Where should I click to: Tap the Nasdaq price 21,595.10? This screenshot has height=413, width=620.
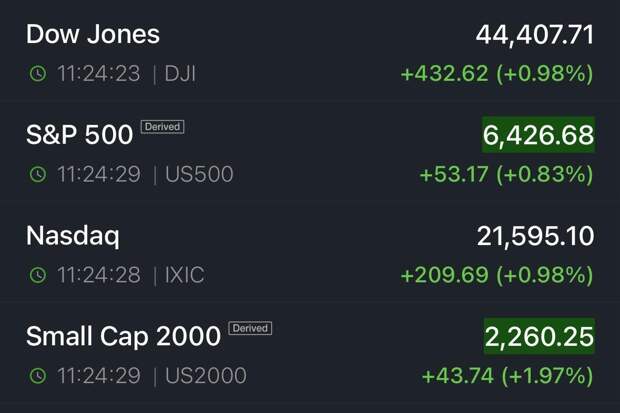click(534, 236)
